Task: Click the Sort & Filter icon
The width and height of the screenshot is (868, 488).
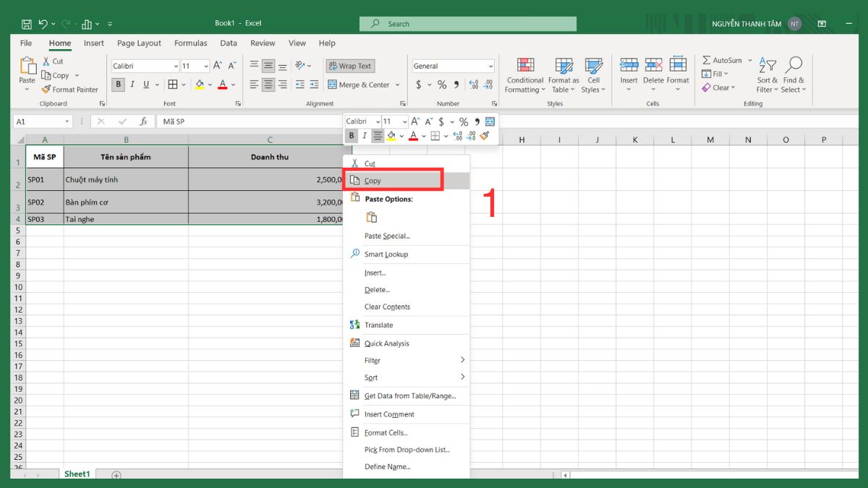Action: (x=767, y=66)
